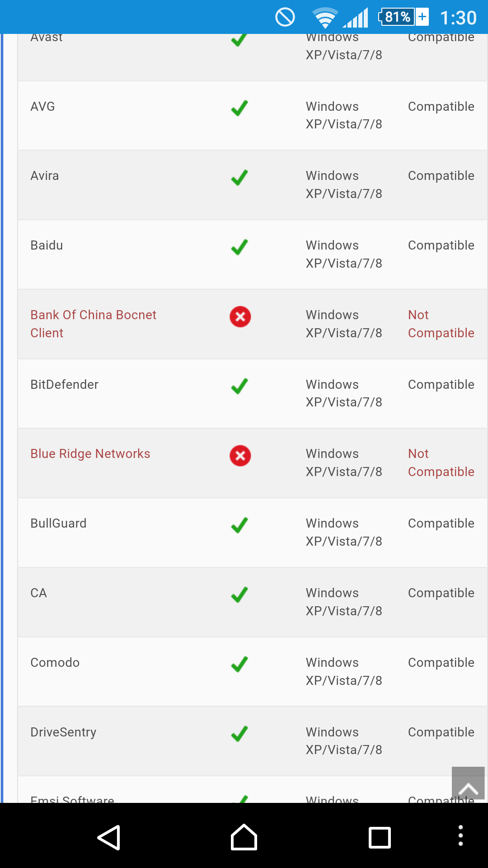
Task: Tap the DriveSentry product name
Action: (x=63, y=732)
